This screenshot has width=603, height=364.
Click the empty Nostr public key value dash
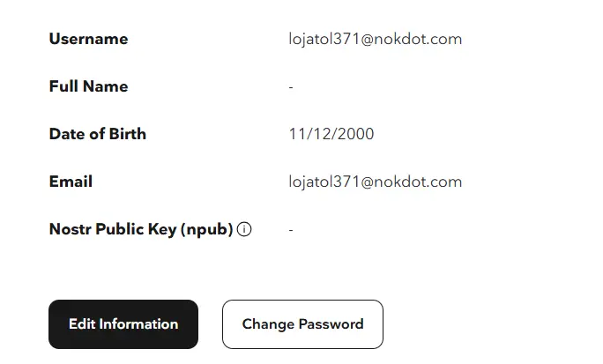click(x=291, y=230)
